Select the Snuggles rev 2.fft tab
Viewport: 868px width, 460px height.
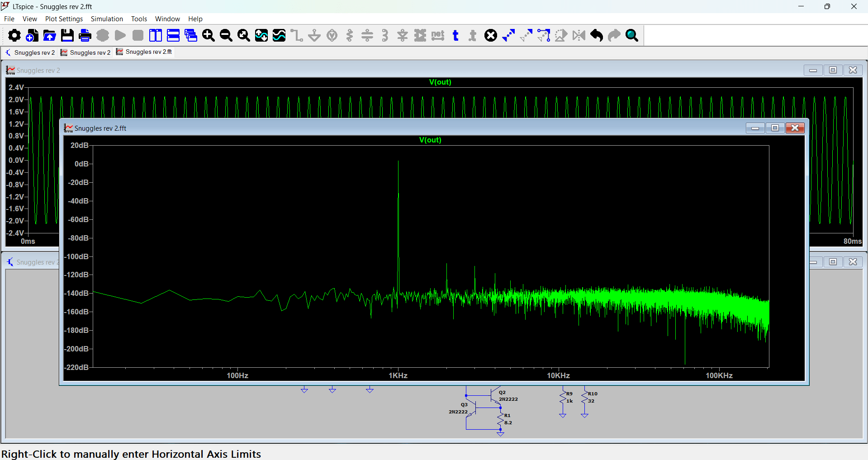coord(144,52)
